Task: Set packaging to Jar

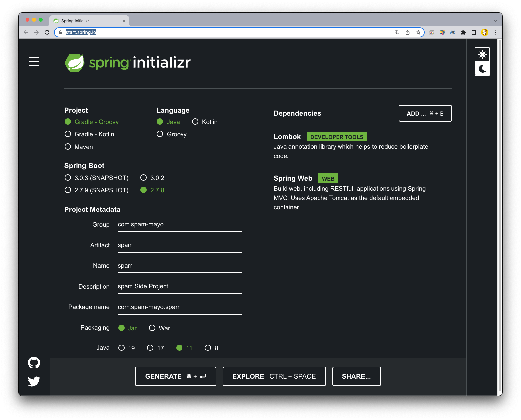Action: (x=128, y=328)
